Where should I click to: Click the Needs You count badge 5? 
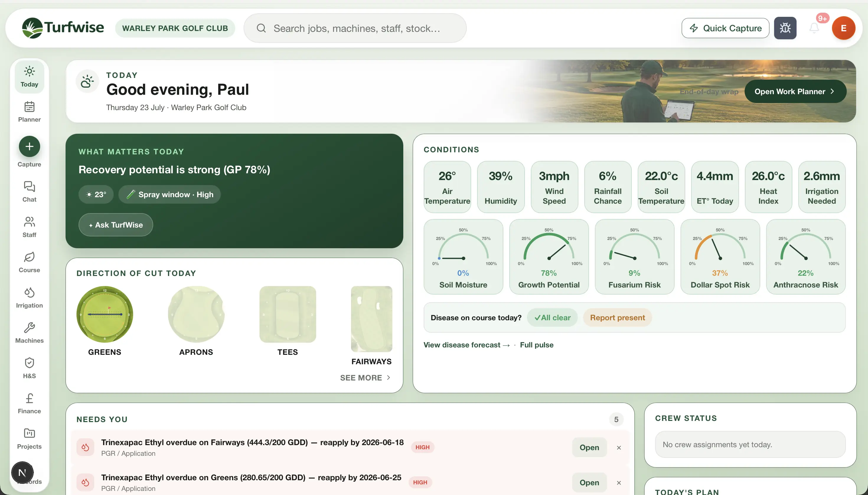[616, 419]
